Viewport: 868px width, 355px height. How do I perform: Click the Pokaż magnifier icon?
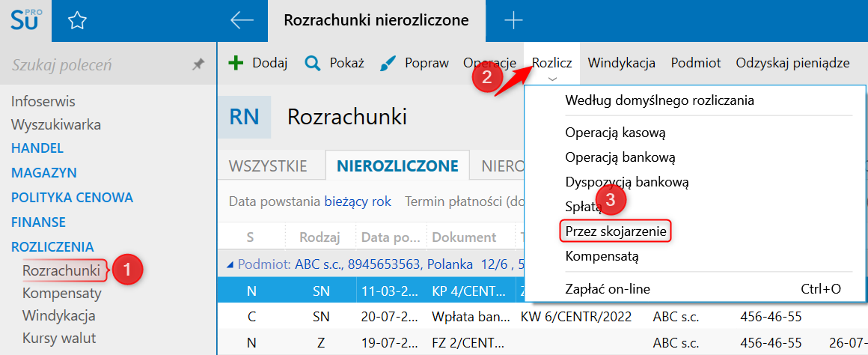click(313, 63)
